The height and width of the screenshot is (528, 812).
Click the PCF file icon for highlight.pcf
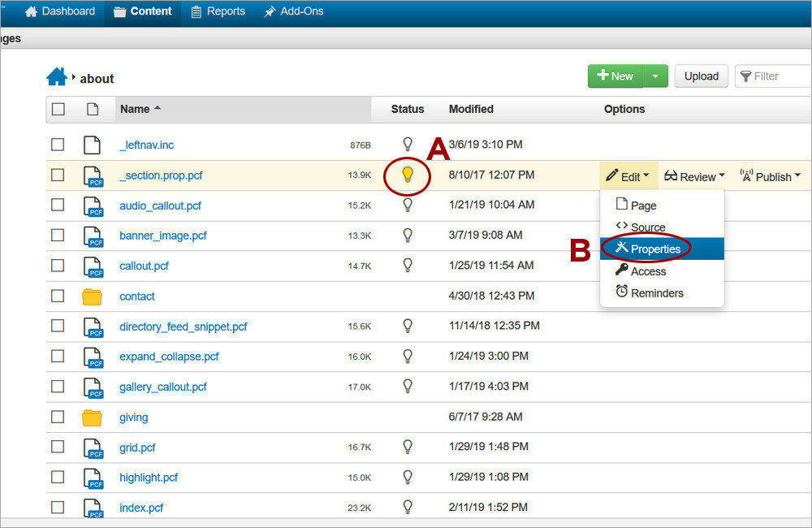click(93, 478)
